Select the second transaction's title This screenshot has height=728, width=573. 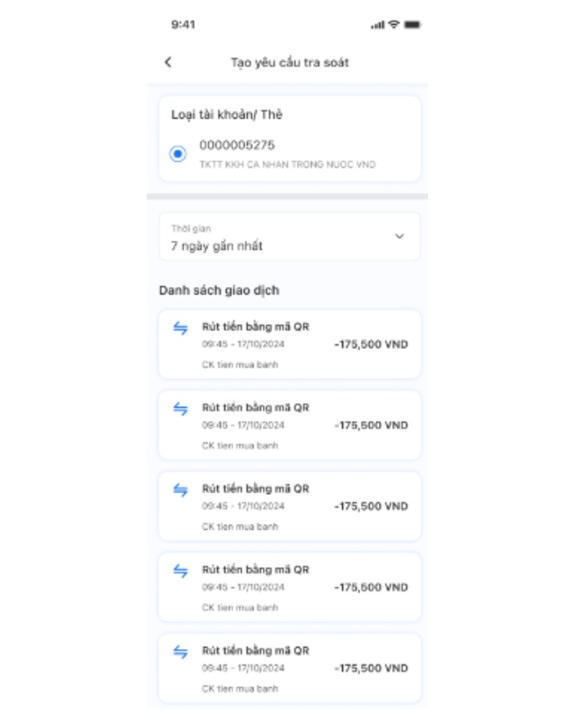[256, 408]
